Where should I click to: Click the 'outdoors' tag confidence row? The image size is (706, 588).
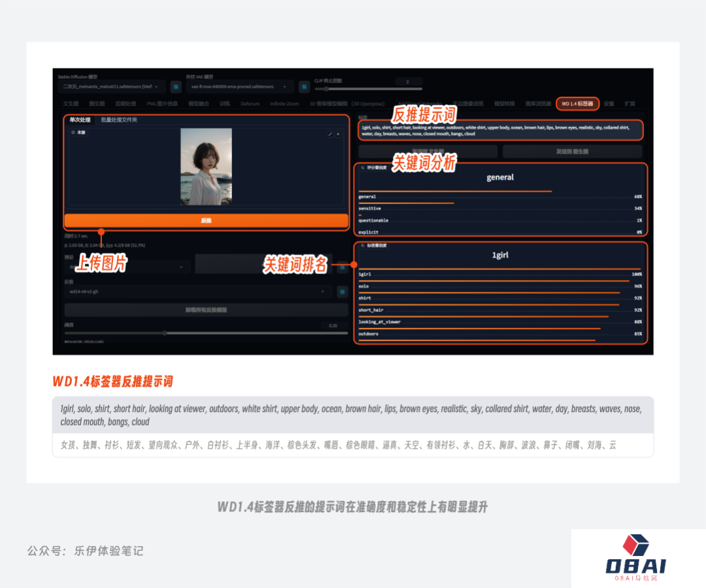[x=500, y=333]
